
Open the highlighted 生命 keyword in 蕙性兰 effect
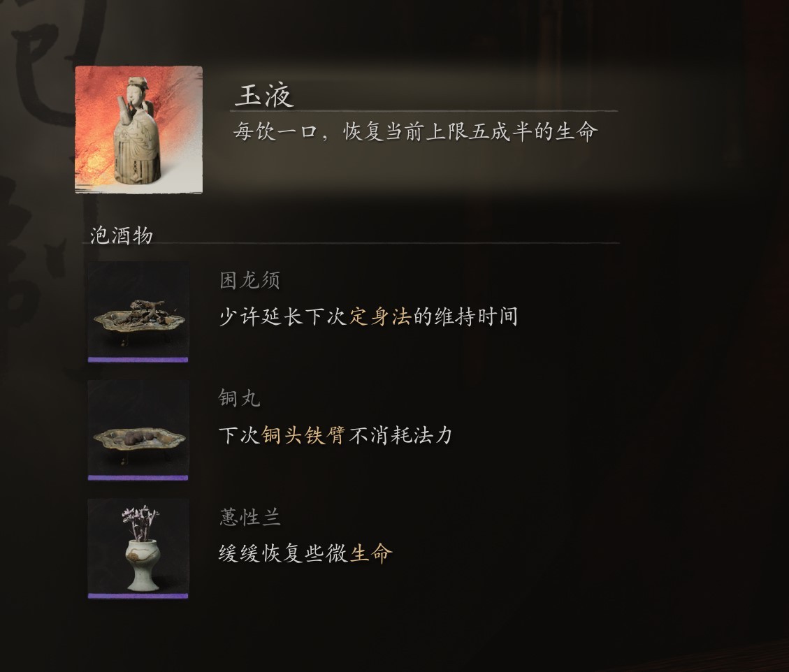click(371, 553)
